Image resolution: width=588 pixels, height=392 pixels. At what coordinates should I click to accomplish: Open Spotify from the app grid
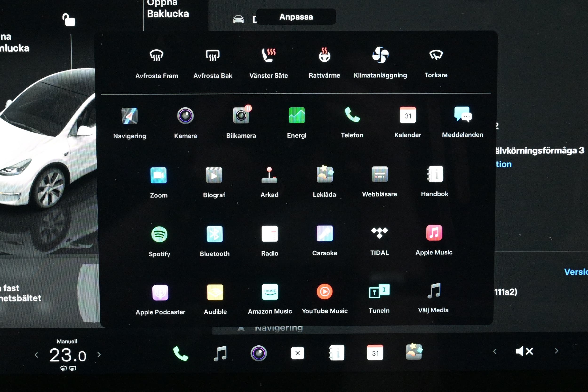point(159,234)
